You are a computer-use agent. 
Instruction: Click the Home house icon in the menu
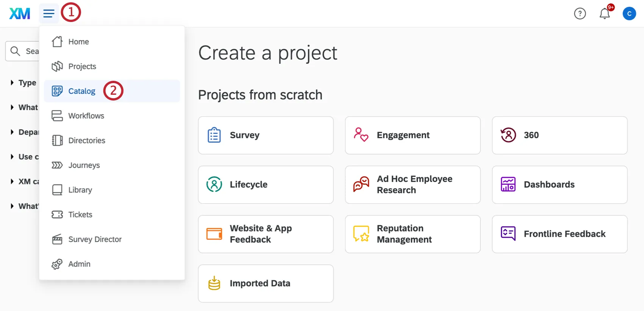[57, 42]
